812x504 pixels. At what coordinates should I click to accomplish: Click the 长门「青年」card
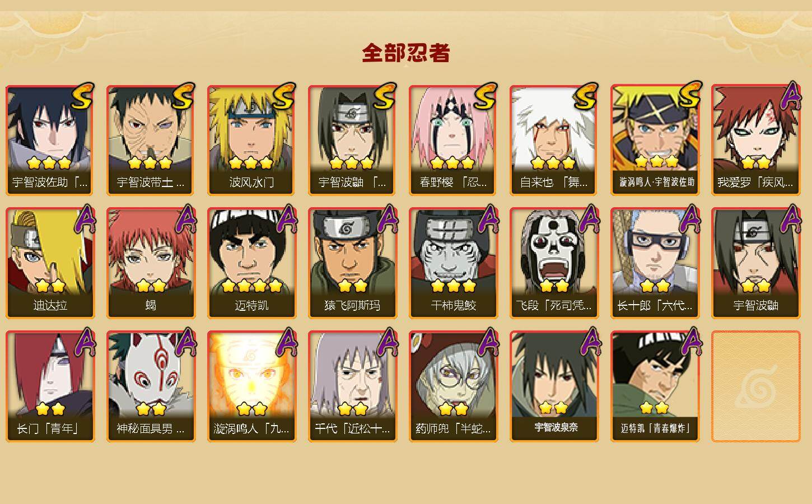50,386
